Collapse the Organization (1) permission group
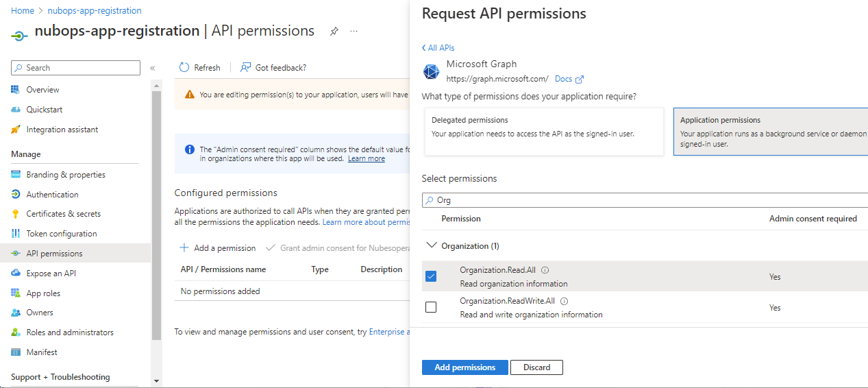The height and width of the screenshot is (388, 868). pyautogui.click(x=432, y=245)
